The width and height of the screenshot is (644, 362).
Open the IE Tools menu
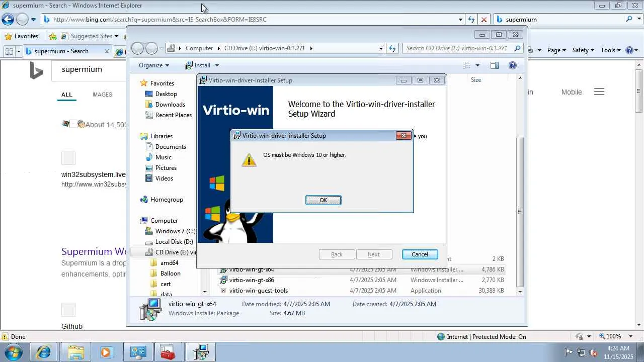(x=611, y=50)
